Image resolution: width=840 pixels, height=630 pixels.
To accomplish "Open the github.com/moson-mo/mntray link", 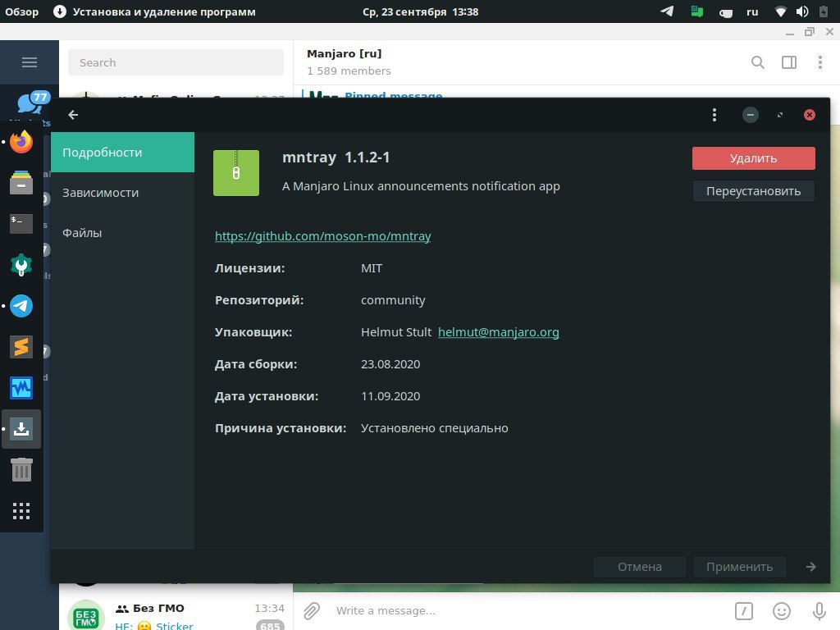I will 323,236.
